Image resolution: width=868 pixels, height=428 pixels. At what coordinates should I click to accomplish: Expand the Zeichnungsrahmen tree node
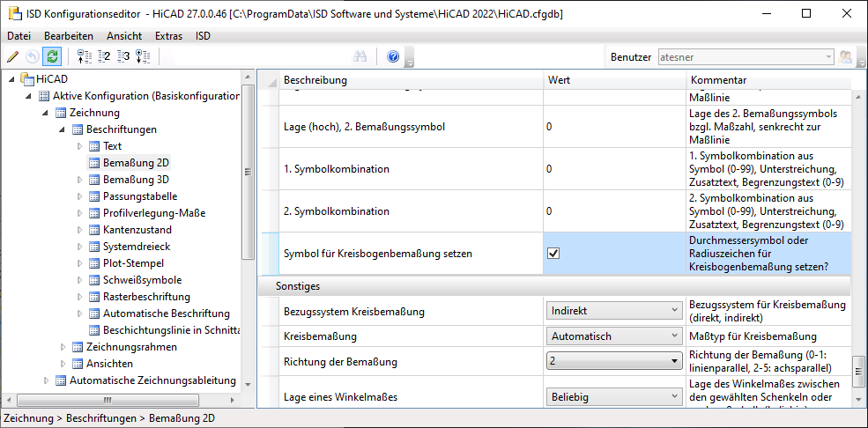point(63,347)
